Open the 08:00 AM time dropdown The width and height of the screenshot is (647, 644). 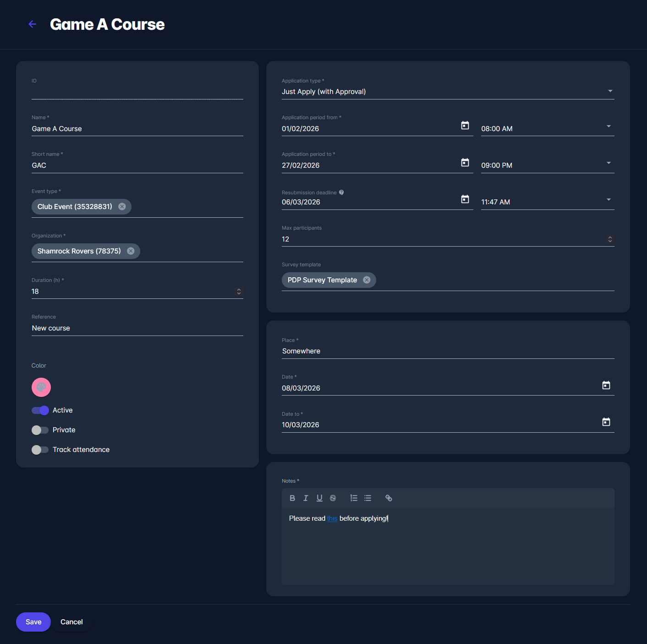coord(609,127)
